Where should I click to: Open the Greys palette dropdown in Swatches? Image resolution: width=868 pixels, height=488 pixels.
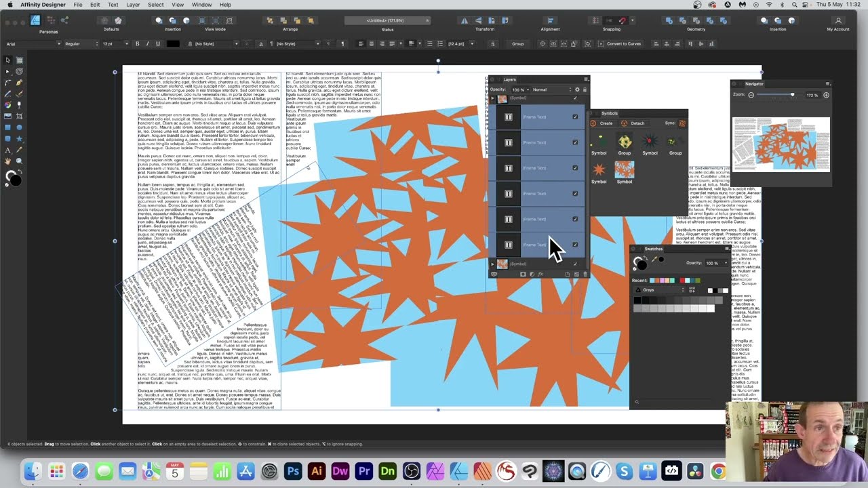coord(660,290)
